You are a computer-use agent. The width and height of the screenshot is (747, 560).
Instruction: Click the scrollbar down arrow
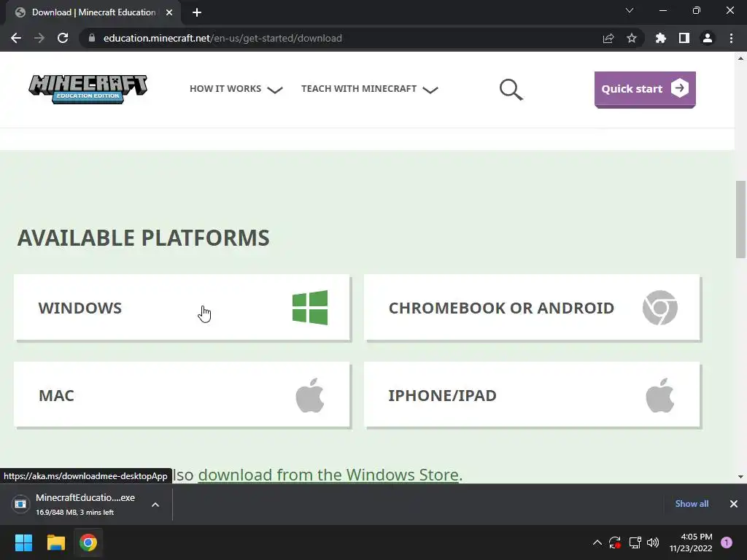click(x=740, y=477)
